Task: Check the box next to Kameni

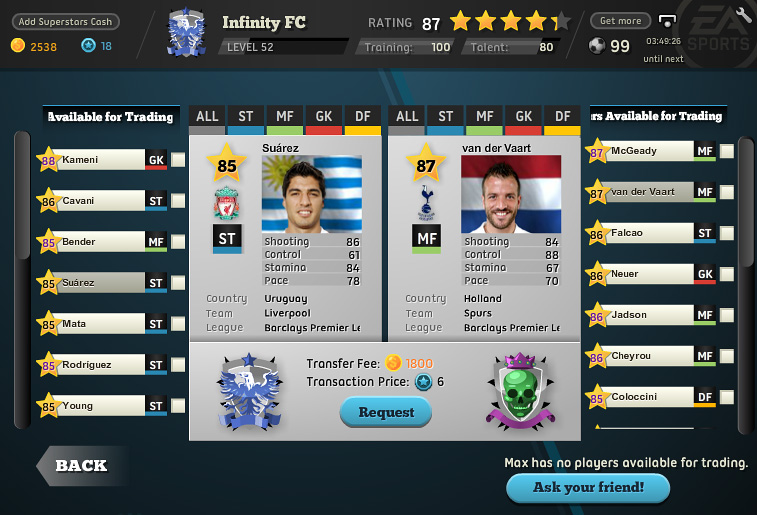Action: point(178,160)
